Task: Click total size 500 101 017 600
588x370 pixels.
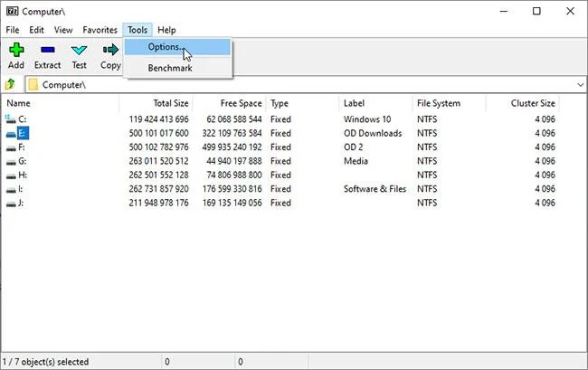Action: 158,133
